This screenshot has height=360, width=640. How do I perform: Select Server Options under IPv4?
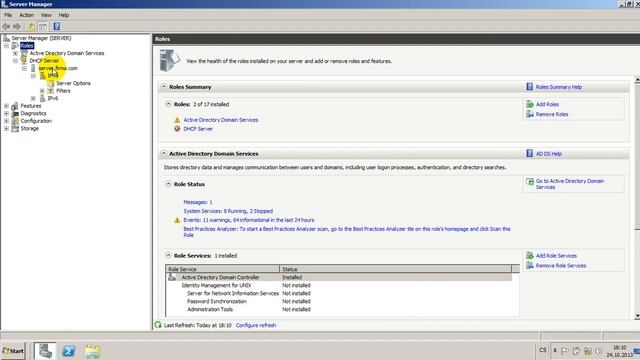[x=73, y=83]
